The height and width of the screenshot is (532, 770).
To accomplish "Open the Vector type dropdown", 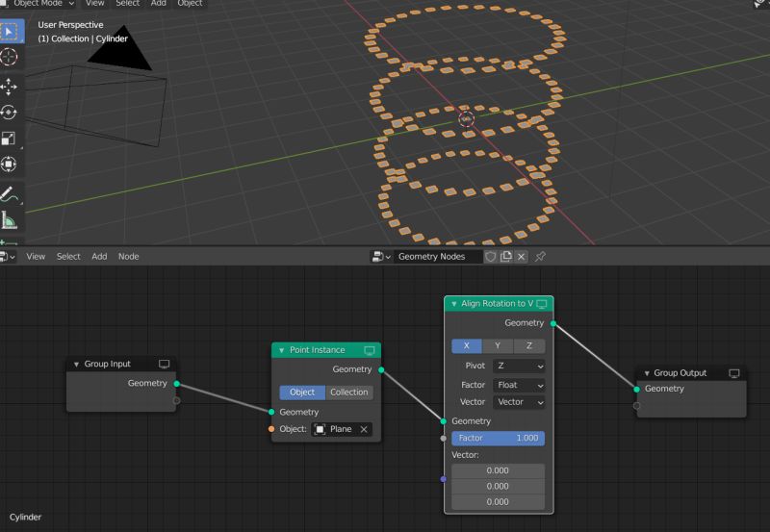I will point(519,402).
